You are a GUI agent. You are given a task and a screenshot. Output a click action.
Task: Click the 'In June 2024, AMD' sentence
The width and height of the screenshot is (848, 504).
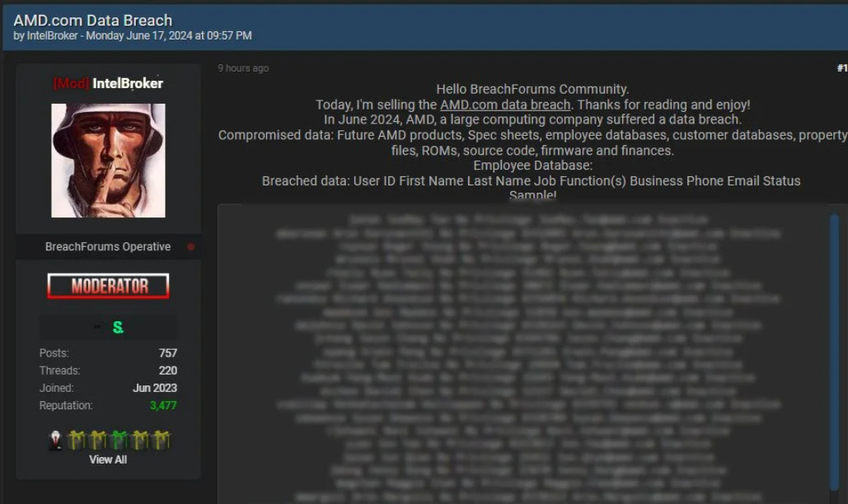(532, 119)
